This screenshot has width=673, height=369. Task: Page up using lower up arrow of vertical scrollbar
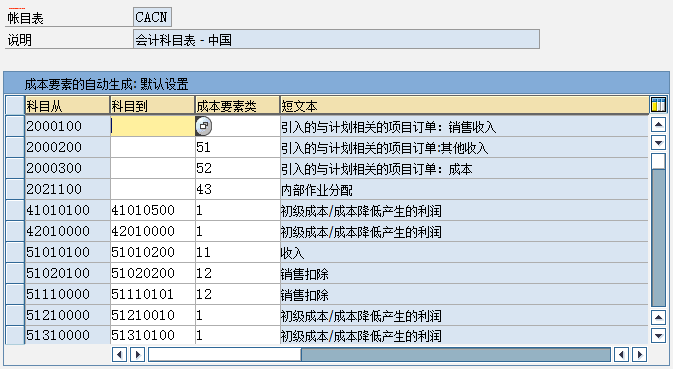(x=658, y=318)
